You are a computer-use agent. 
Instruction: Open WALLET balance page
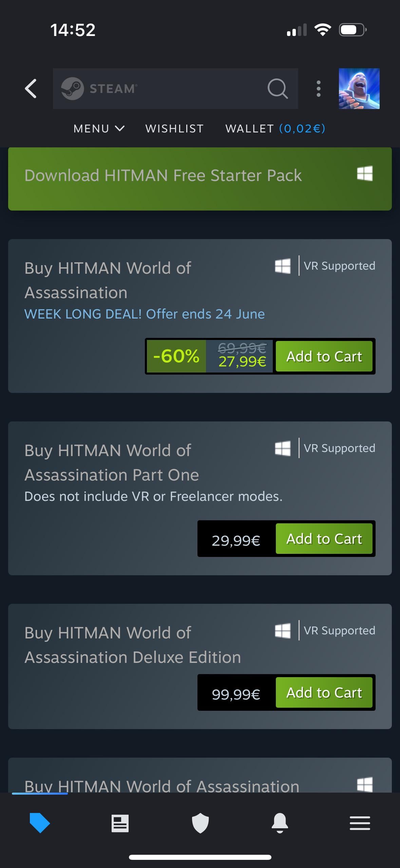click(x=275, y=129)
